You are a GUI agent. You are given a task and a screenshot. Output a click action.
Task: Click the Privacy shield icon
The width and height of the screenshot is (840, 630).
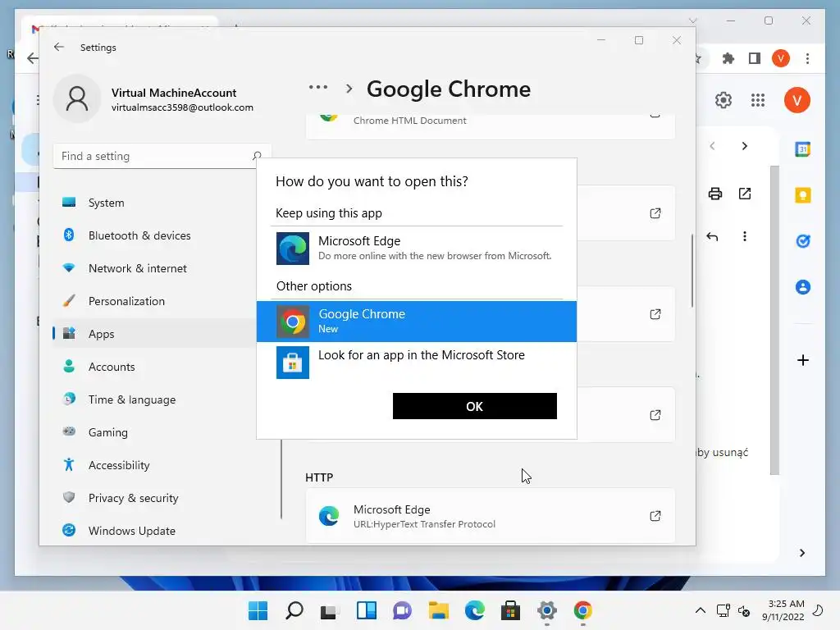point(69,497)
